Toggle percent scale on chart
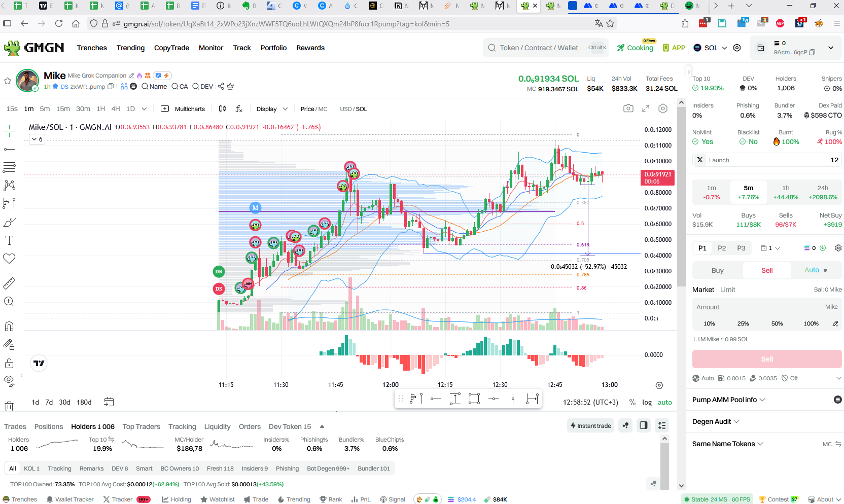This screenshot has height=504, width=844. pyautogui.click(x=632, y=402)
